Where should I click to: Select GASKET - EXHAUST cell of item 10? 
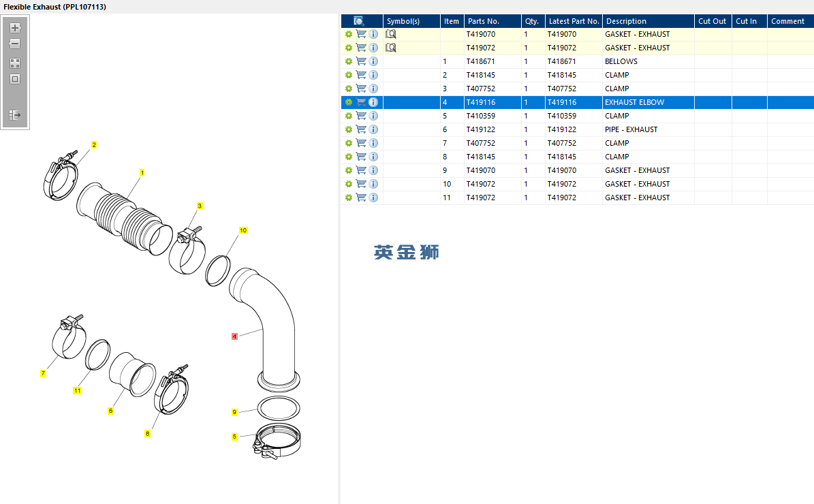pyautogui.click(x=648, y=184)
